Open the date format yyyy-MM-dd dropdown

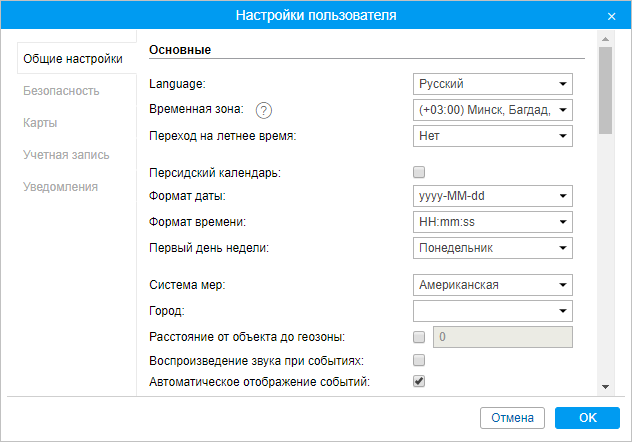[493, 196]
